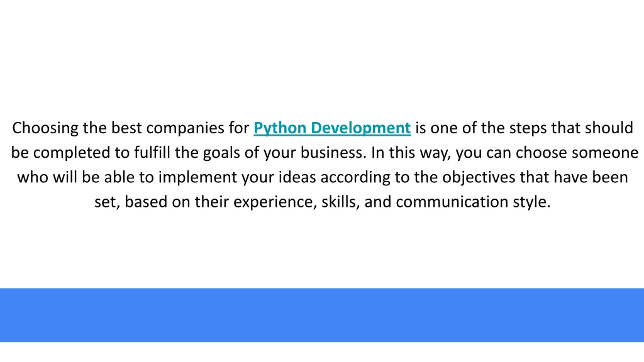The image size is (644, 362).
Task: Click on the word "fulfill"
Action: 152,152
